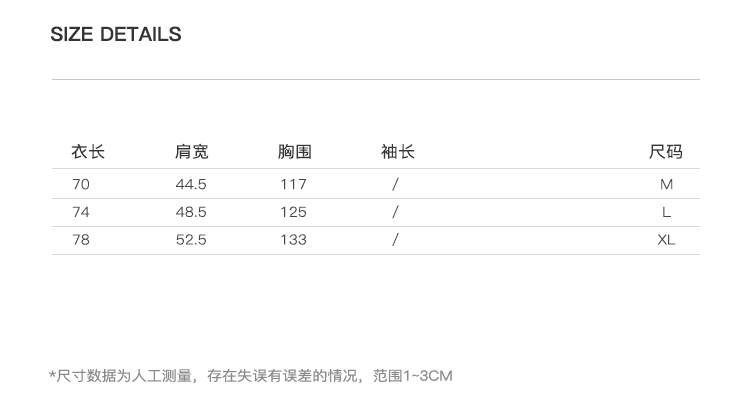Select the 尺码 column header

[666, 152]
